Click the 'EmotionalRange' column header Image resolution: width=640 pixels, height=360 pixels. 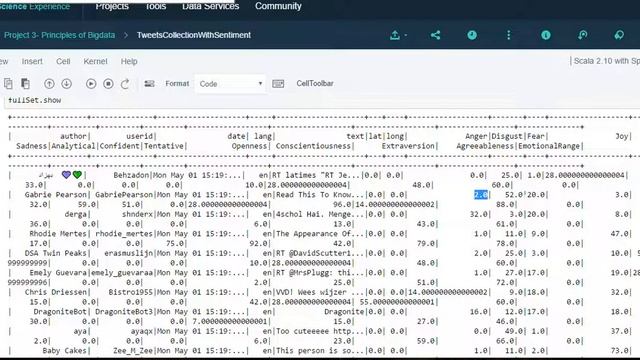coord(549,146)
